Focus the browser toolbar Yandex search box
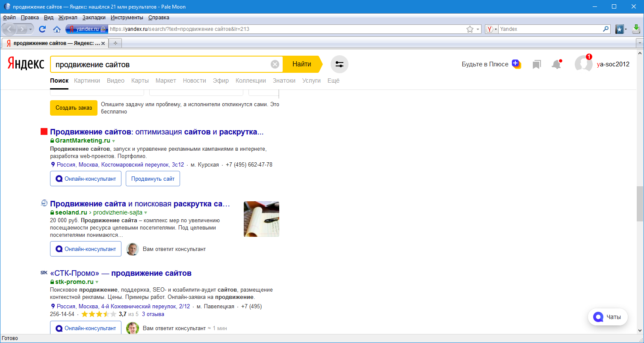644x343 pixels. coord(550,29)
